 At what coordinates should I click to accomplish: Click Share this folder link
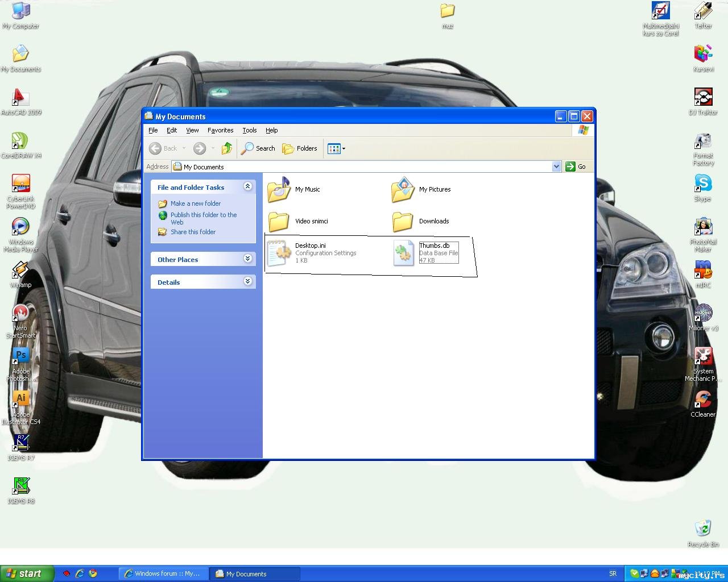(193, 232)
